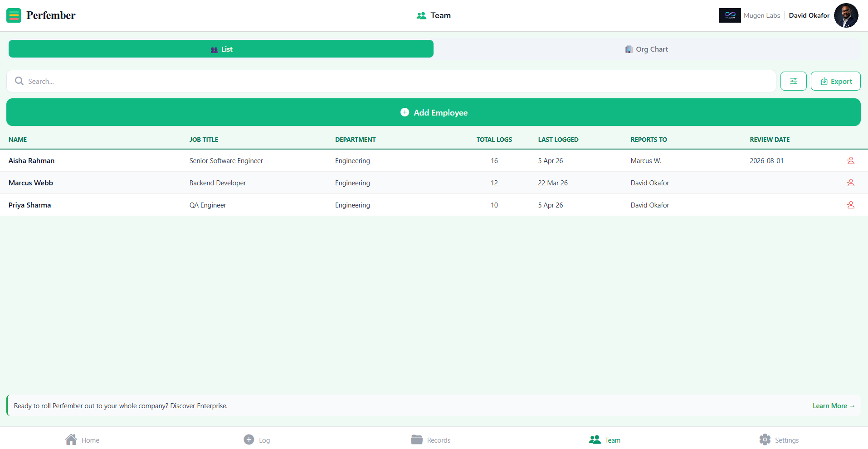
Task: Select the List view tab
Action: click(221, 49)
